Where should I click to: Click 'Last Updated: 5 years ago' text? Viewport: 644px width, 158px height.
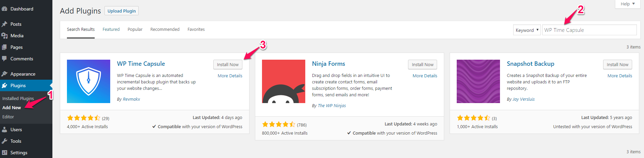[606, 118]
